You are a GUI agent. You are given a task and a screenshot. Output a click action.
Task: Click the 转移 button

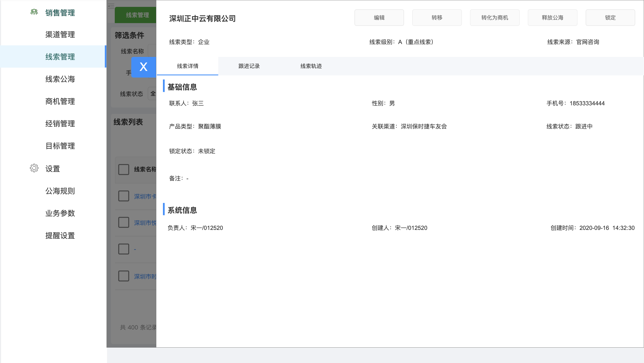tap(437, 18)
